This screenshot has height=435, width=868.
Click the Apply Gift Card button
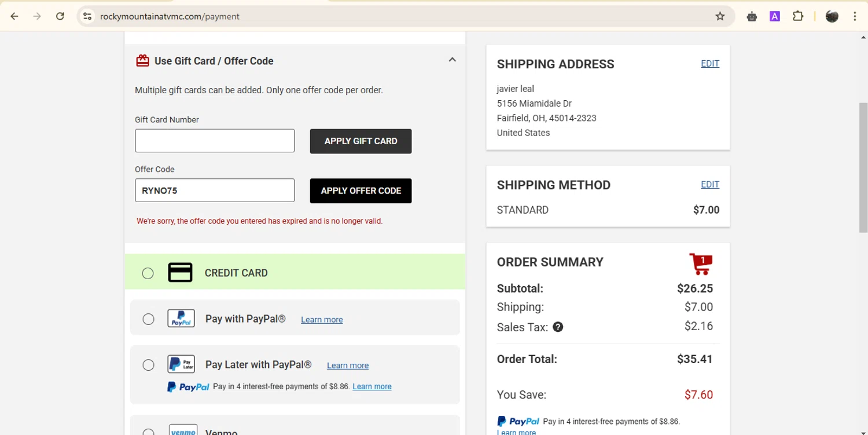point(361,141)
